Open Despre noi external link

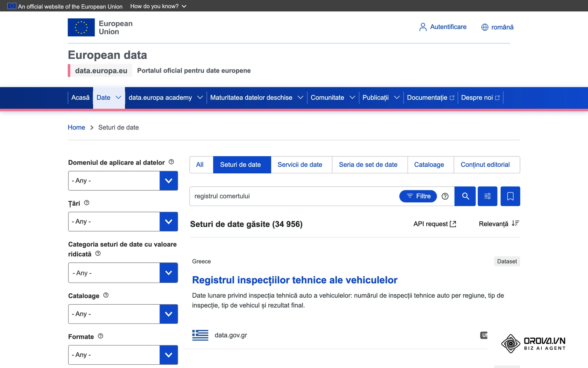(x=480, y=98)
